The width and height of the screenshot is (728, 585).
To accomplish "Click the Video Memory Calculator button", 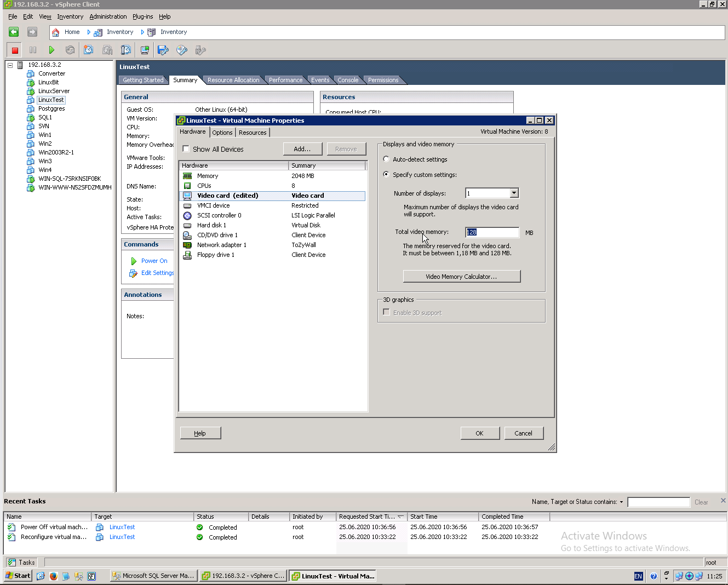I will pos(461,277).
